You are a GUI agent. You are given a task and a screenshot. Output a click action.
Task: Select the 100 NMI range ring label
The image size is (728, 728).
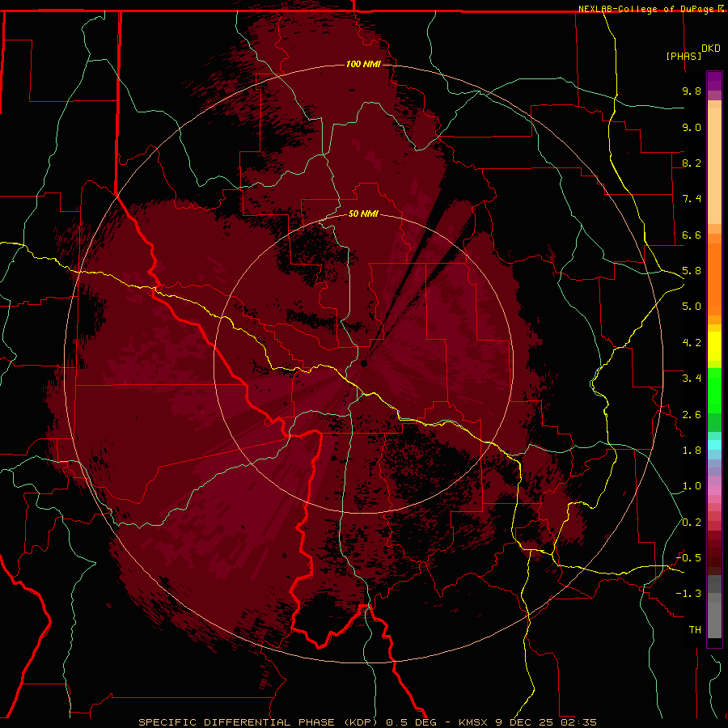[x=363, y=64]
